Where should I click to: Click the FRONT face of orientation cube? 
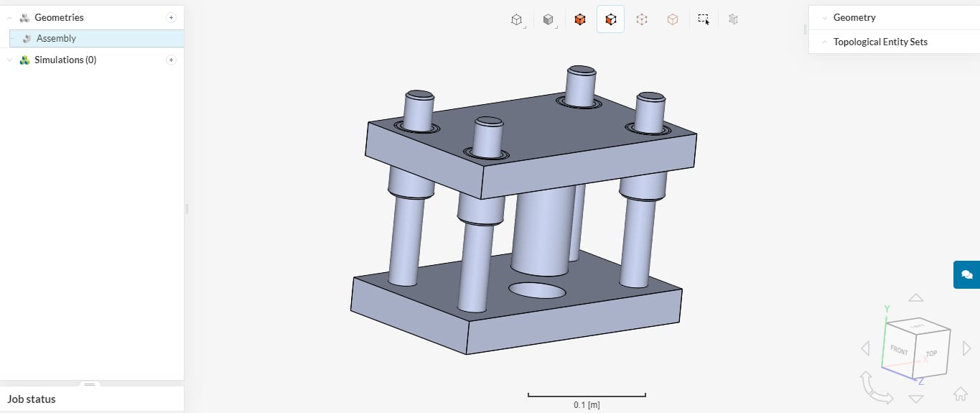pos(899,351)
